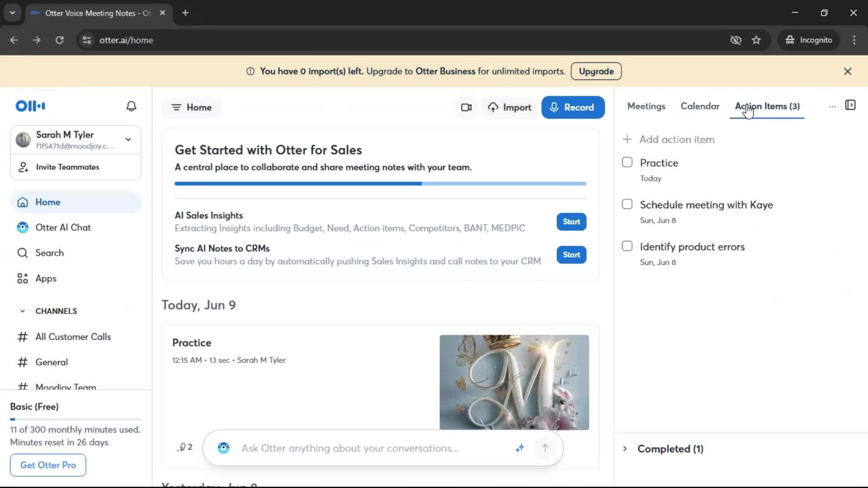The image size is (868, 488).
Task: Open the Practice conversation thumbnail
Action: pos(514,382)
